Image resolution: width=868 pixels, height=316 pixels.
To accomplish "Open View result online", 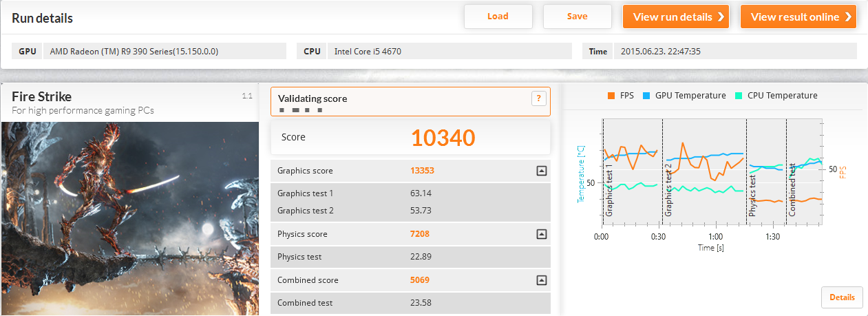I will click(798, 17).
